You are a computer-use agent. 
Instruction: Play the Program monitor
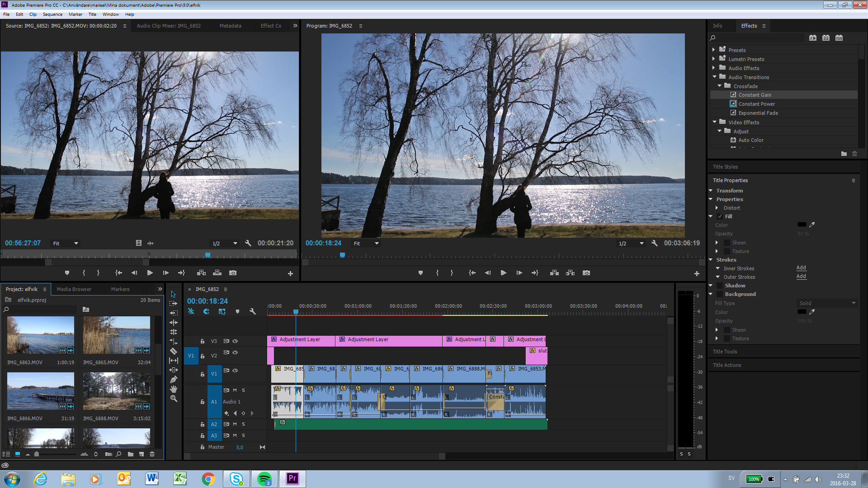[503, 273]
